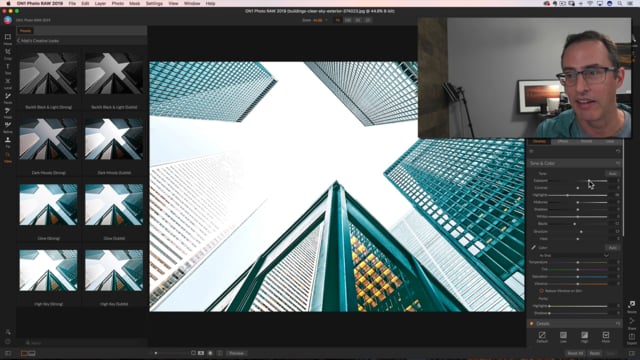Screen dimensions: 640x360
Task: Apply the Default detail style
Action: point(542,337)
